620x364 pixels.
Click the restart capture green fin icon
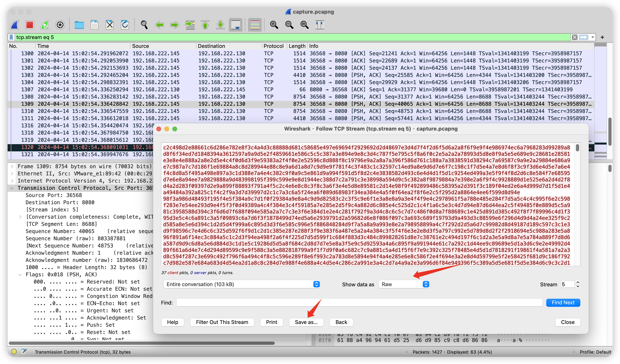(x=45, y=25)
